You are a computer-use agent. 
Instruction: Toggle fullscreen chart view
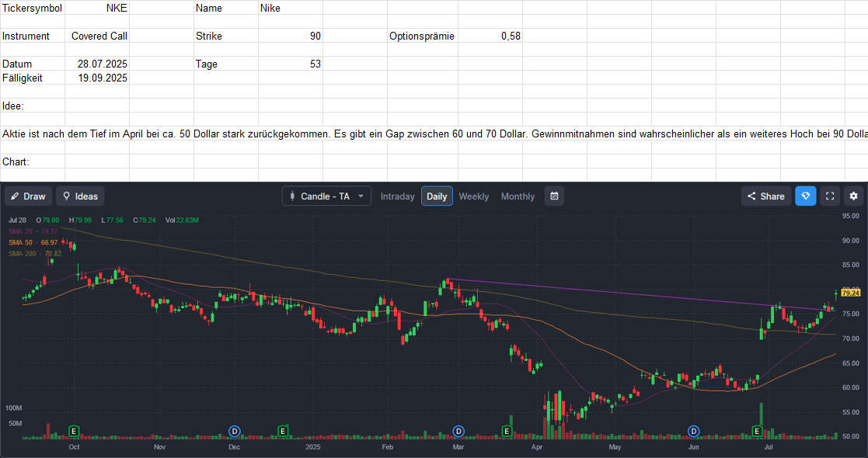[830, 196]
